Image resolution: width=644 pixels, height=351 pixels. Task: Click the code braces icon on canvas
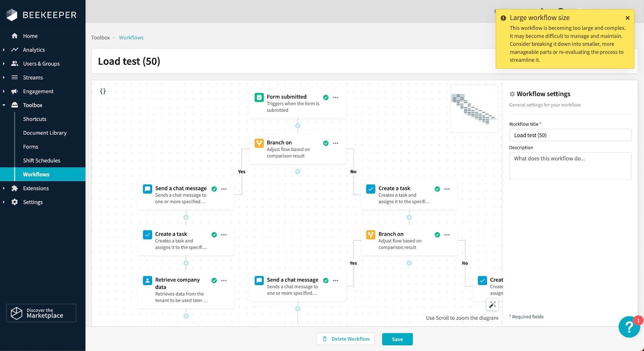pos(103,91)
